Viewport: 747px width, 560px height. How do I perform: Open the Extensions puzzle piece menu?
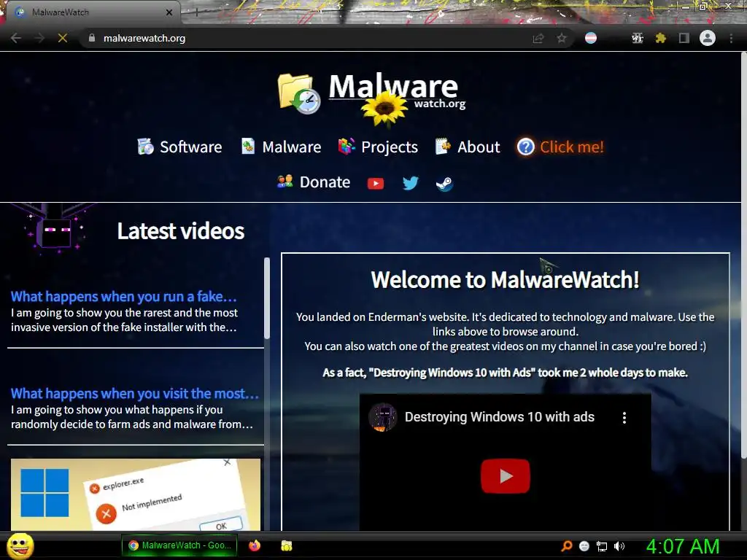click(660, 38)
